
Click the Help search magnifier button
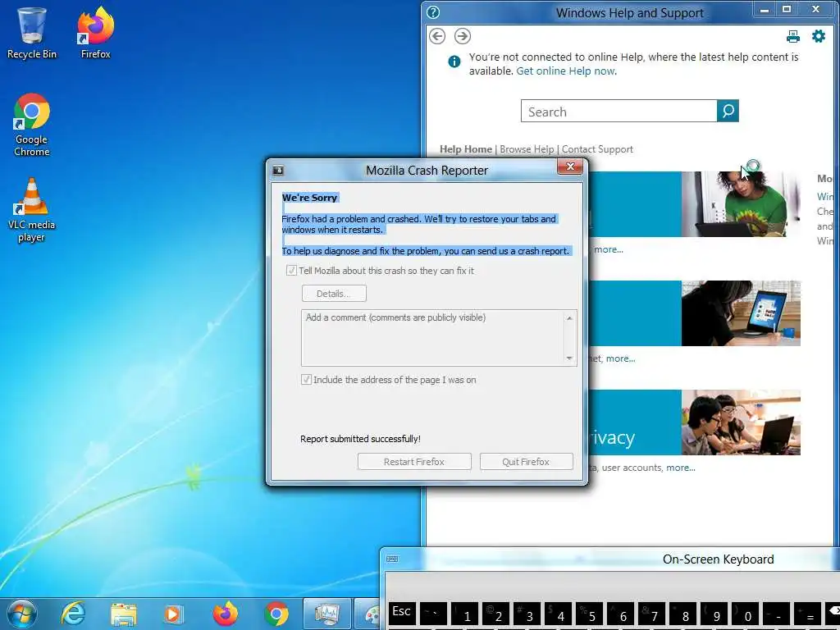point(728,111)
